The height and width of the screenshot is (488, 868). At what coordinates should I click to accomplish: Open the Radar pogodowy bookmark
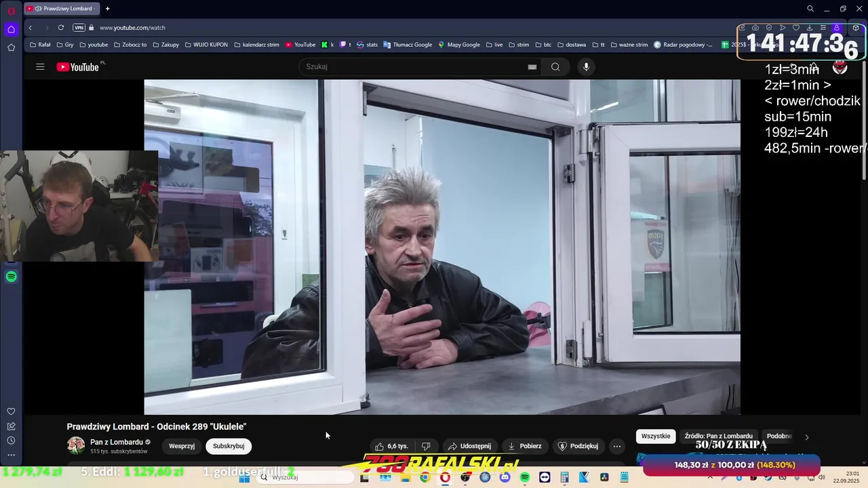(x=684, y=45)
